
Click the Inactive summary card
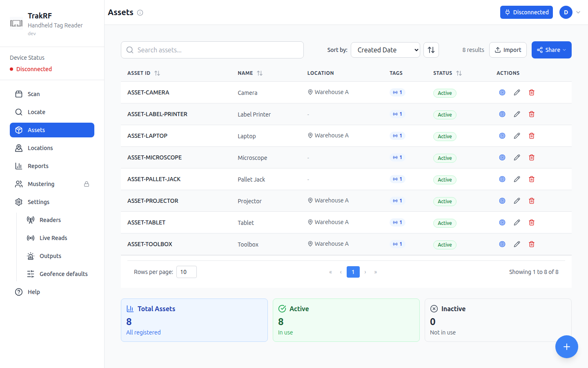498,320
